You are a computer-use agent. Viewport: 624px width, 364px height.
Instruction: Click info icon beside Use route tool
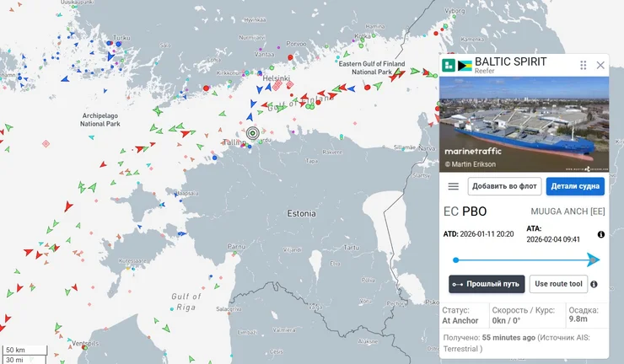click(594, 285)
